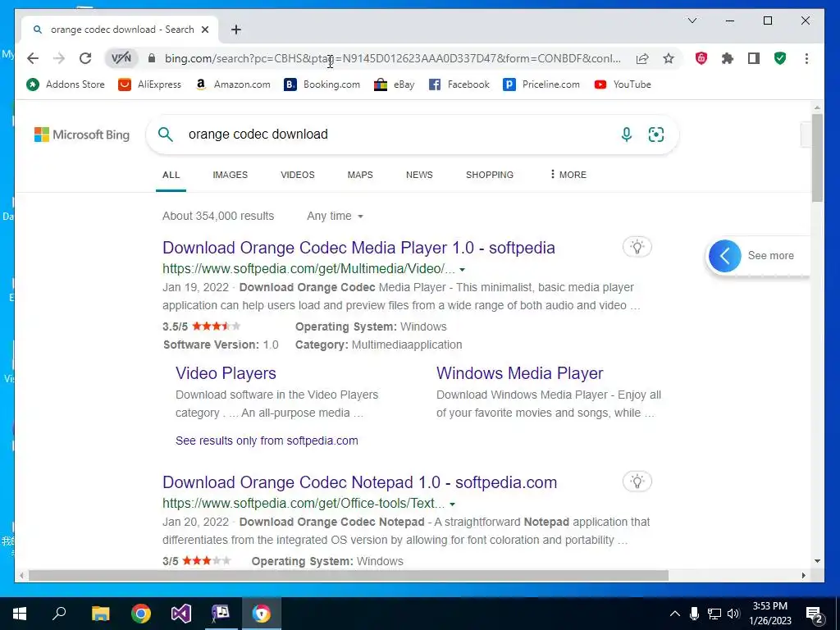
Task: Switch to the SHOPPING tab
Action: coord(490,175)
